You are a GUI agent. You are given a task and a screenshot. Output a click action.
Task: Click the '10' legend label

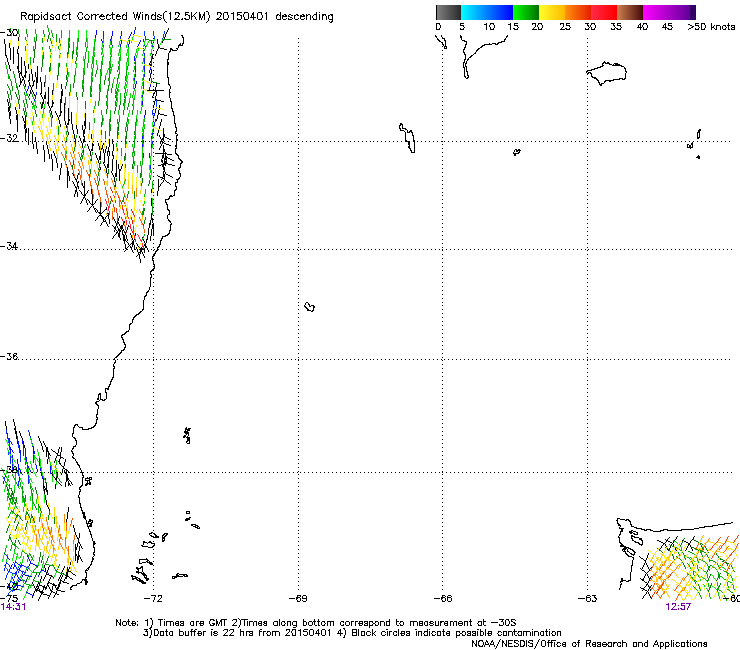pyautogui.click(x=489, y=27)
